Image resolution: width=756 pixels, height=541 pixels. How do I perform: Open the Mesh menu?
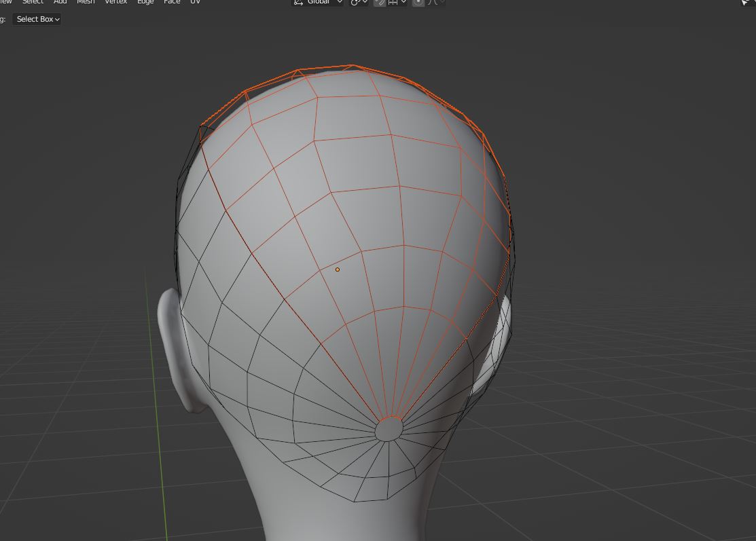click(x=86, y=2)
